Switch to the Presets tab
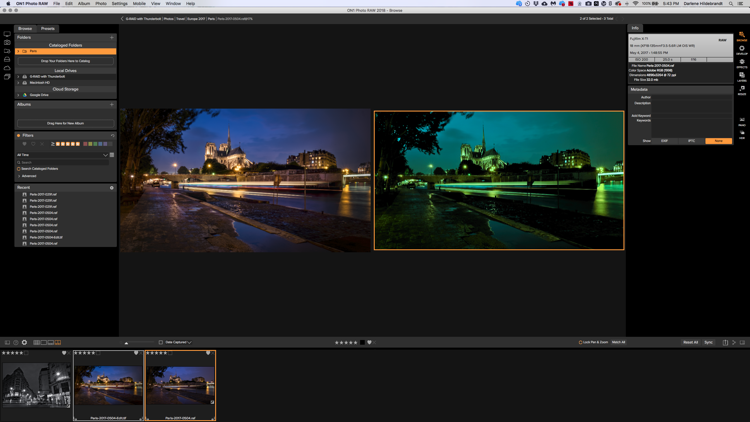The image size is (750, 422). [x=48, y=29]
